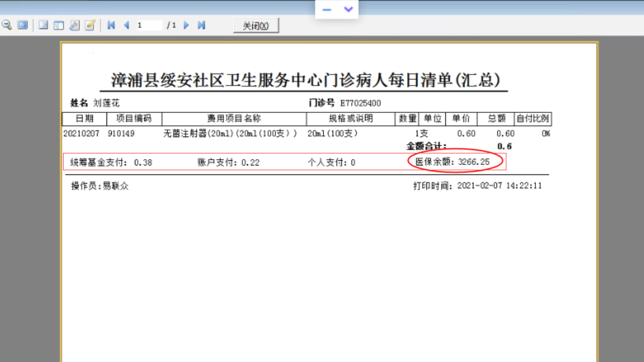Click the full screen view icon
The width and height of the screenshot is (644, 362).
coord(22,25)
